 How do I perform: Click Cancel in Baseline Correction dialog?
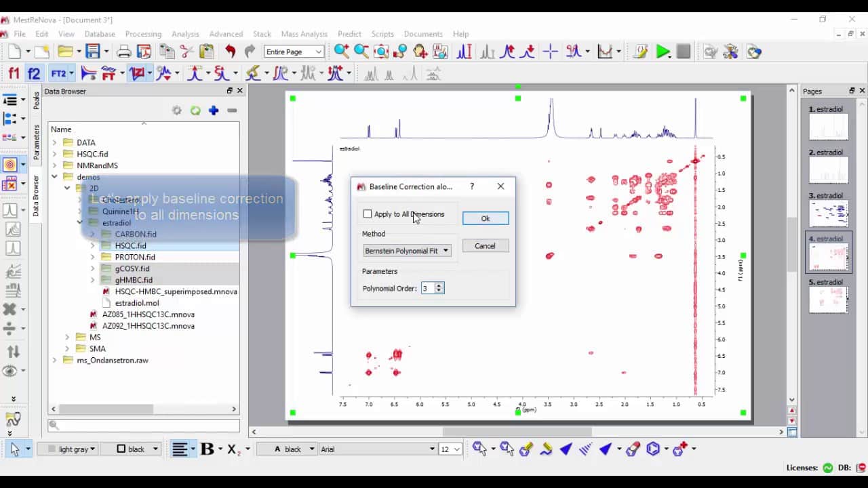[485, 246]
